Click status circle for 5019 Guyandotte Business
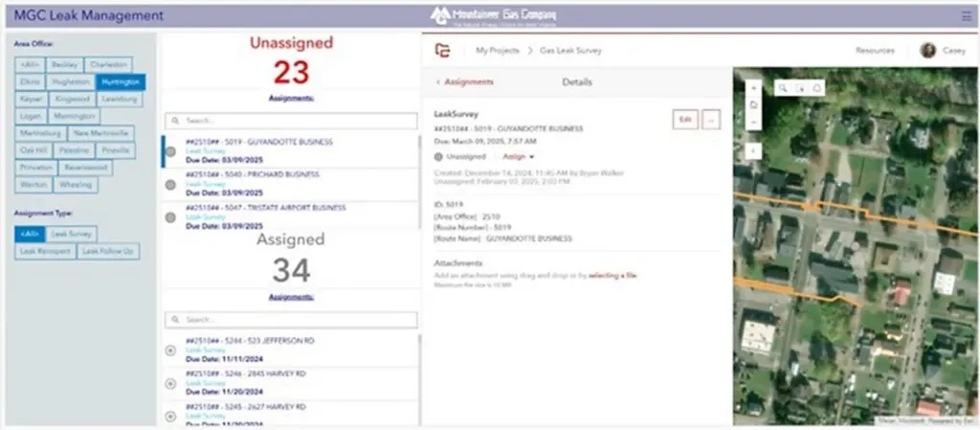Screen dimensions: 980x430 point(170,152)
